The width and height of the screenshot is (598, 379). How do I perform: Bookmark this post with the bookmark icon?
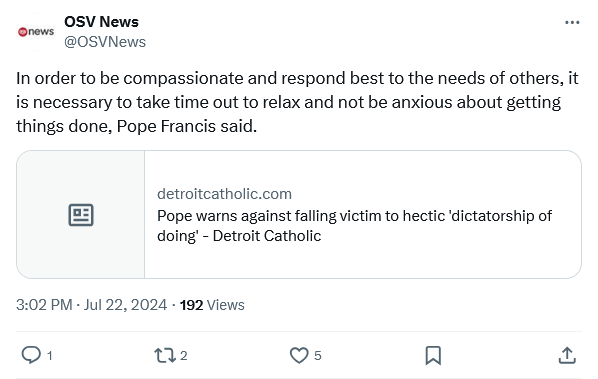click(433, 355)
